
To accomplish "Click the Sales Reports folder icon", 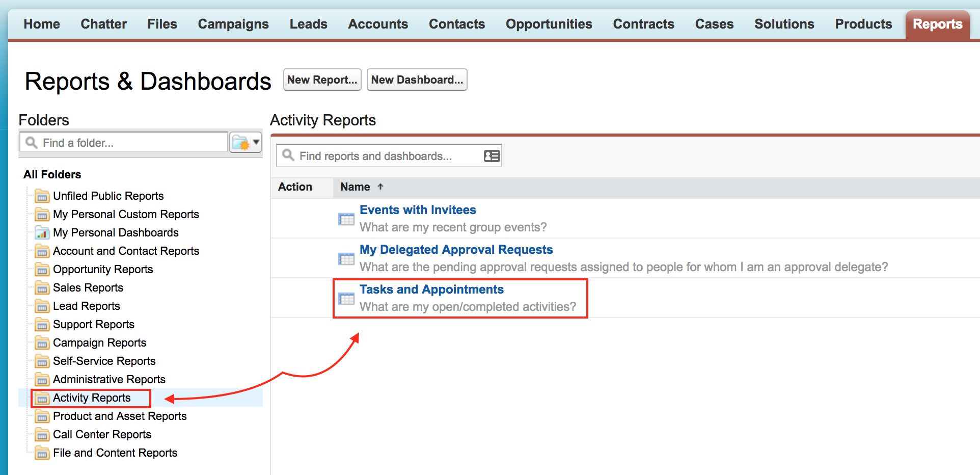I will coord(42,288).
